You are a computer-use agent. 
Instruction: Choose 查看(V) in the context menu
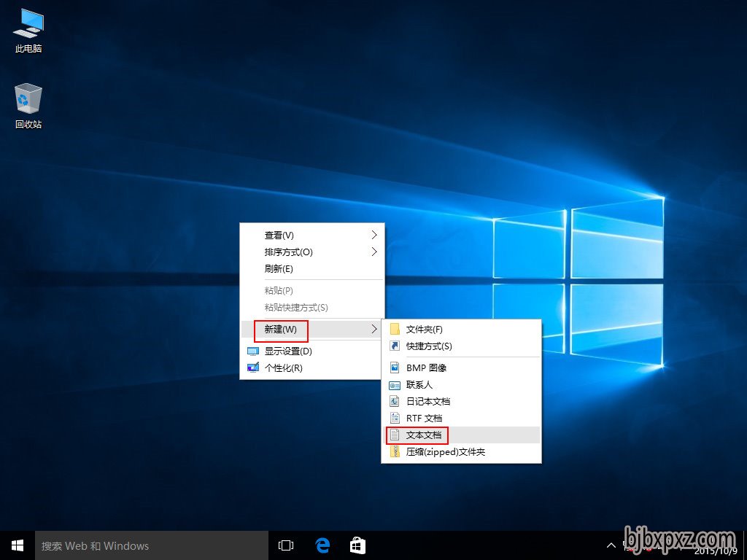[312, 236]
